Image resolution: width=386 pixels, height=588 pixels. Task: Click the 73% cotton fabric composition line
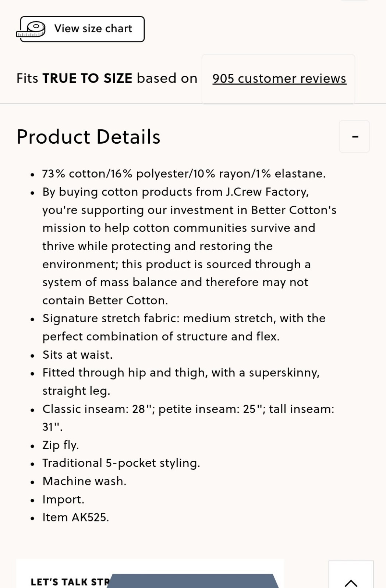184,173
